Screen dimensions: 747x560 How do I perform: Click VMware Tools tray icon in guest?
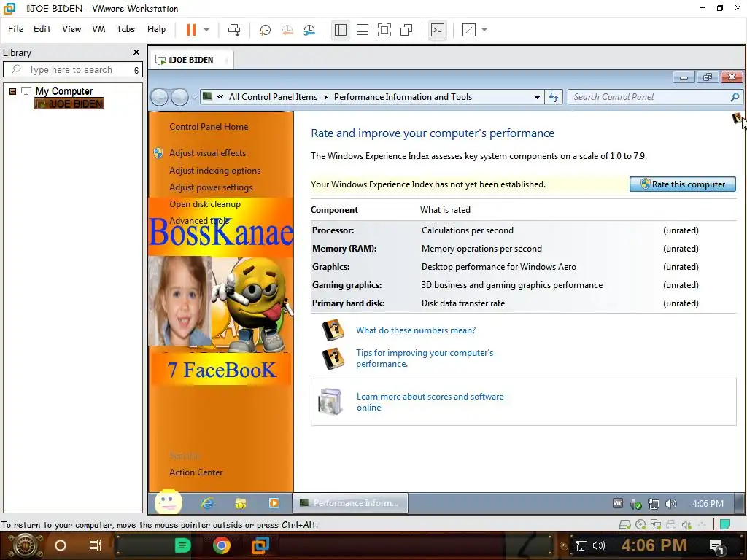(618, 503)
